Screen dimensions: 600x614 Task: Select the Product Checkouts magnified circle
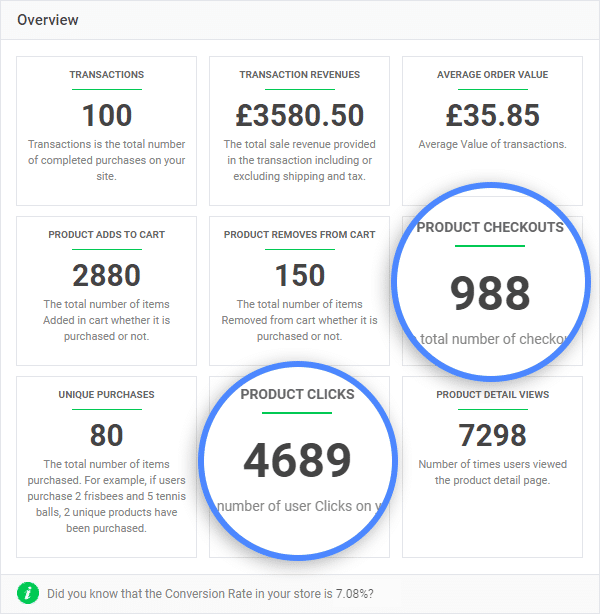[x=491, y=281]
